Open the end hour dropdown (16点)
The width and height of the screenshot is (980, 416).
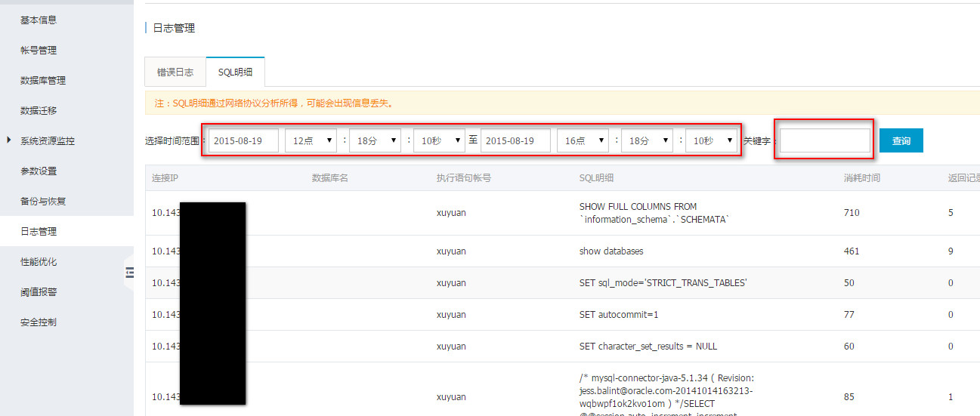click(x=583, y=140)
